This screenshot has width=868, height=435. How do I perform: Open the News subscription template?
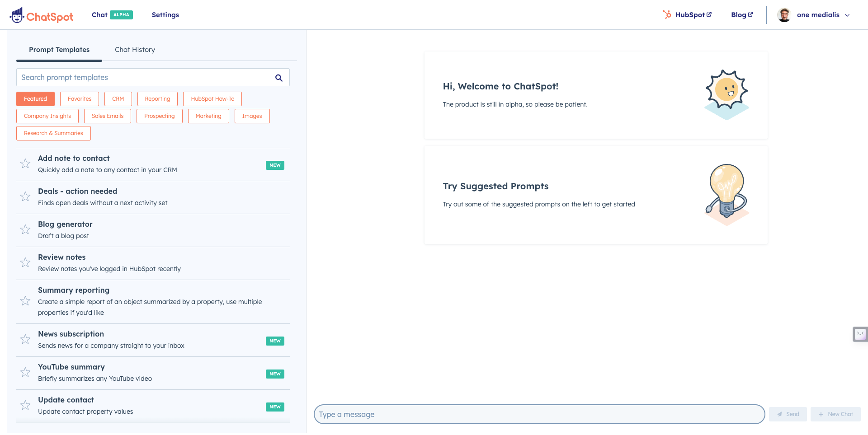pyautogui.click(x=153, y=340)
